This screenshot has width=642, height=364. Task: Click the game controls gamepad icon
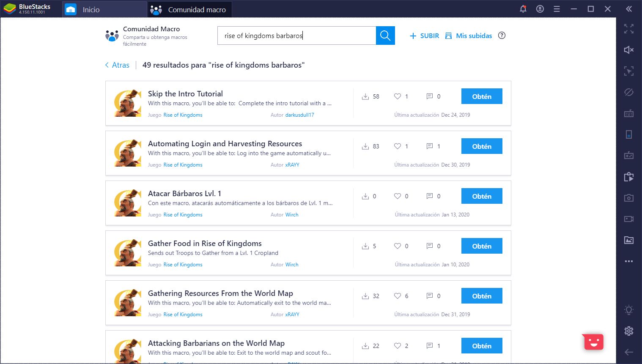[x=629, y=156]
